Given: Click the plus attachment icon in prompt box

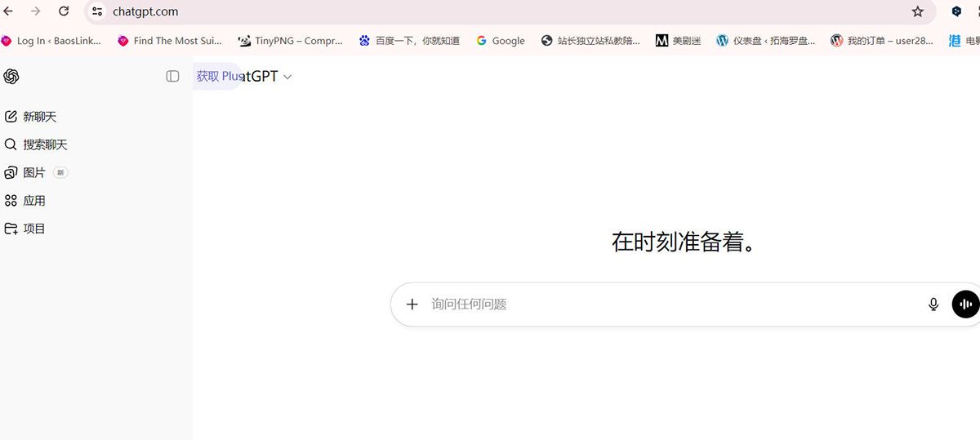Looking at the screenshot, I should click(412, 304).
